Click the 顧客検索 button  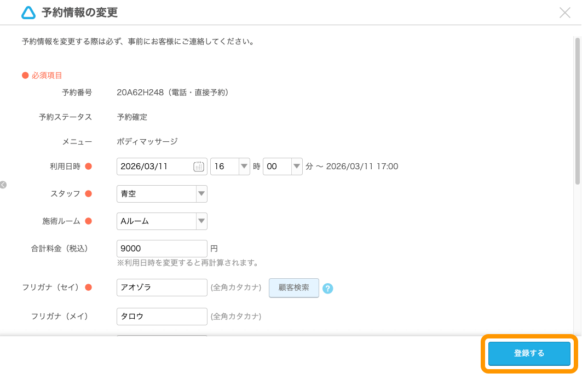[293, 287]
